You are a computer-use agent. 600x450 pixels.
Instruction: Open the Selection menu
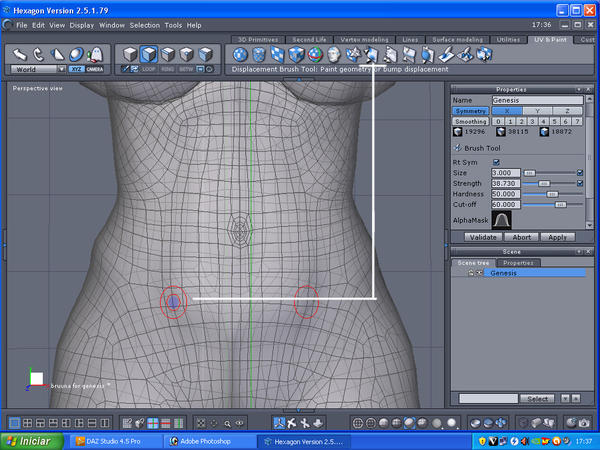click(x=144, y=24)
